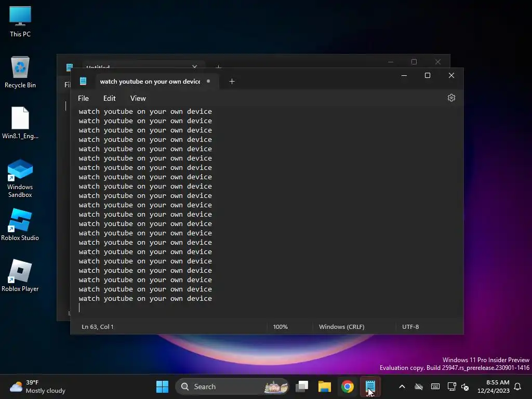Click the UTF-8 encoding status
This screenshot has height=399, width=532.
pyautogui.click(x=410, y=327)
